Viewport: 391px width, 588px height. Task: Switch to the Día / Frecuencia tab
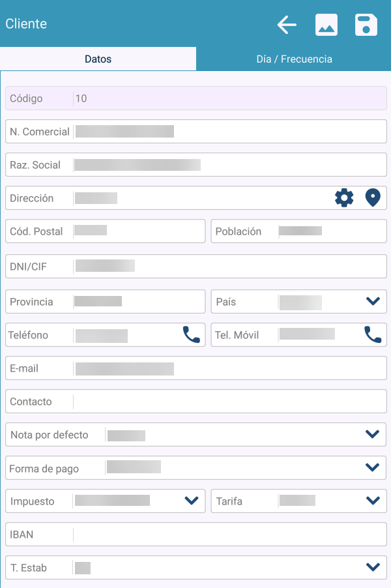pyautogui.click(x=294, y=59)
